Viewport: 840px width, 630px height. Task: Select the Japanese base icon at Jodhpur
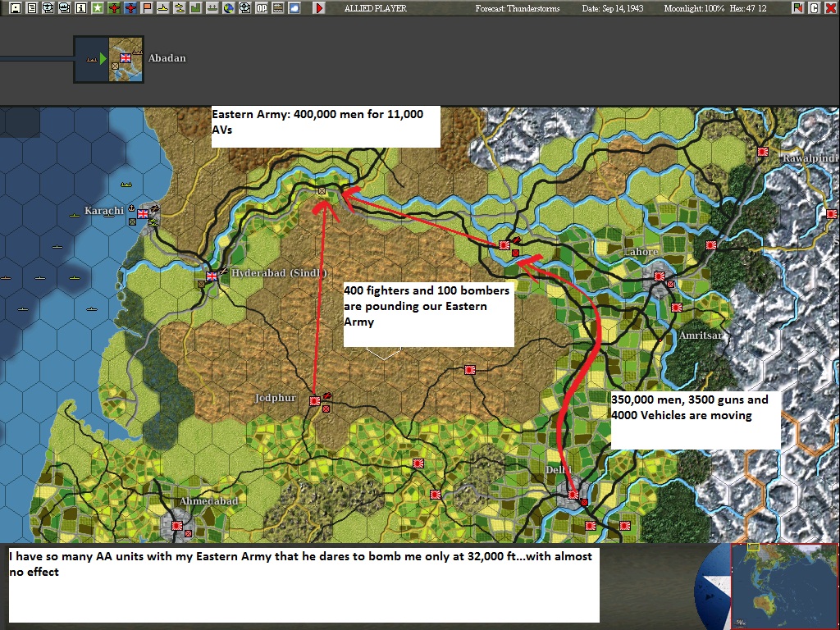pos(315,400)
